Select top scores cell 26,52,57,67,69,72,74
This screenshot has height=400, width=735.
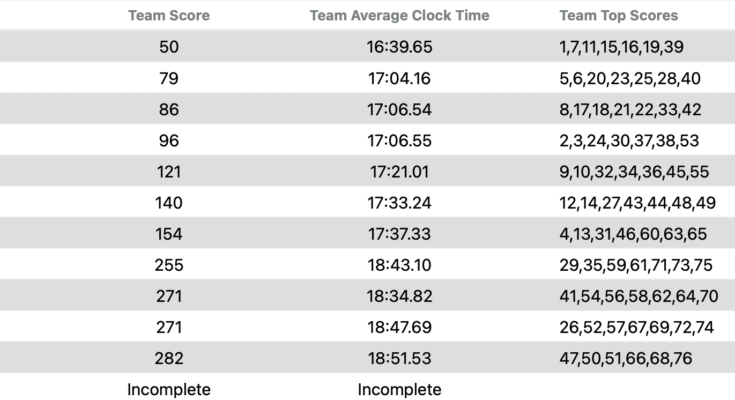637,327
